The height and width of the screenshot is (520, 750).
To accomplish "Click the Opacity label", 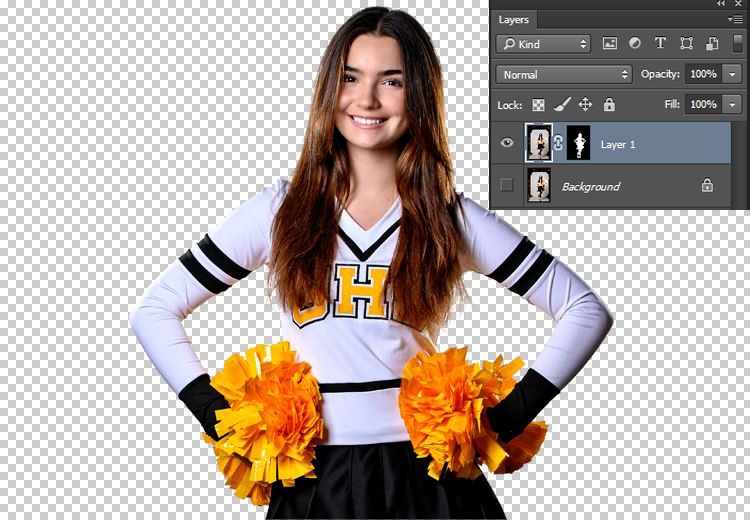I will coord(660,74).
